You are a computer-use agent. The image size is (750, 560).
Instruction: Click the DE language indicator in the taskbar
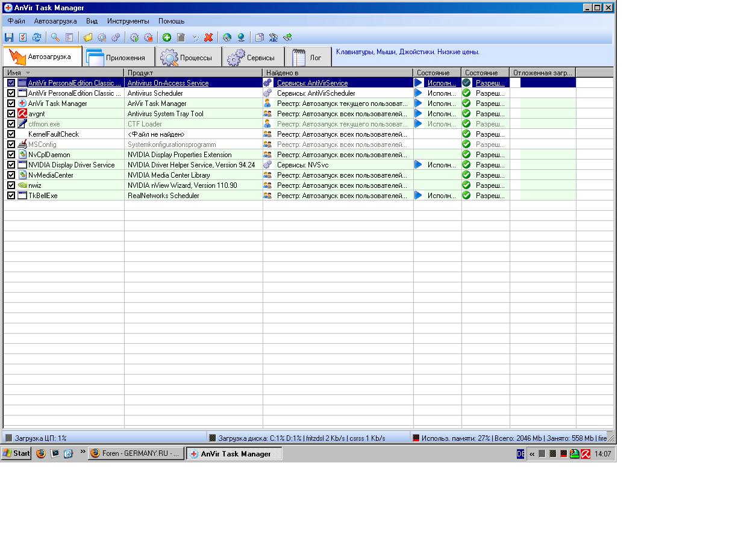pyautogui.click(x=520, y=454)
